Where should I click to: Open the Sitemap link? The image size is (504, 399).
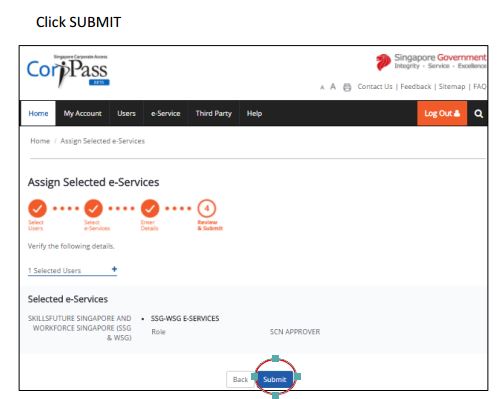[x=452, y=87]
